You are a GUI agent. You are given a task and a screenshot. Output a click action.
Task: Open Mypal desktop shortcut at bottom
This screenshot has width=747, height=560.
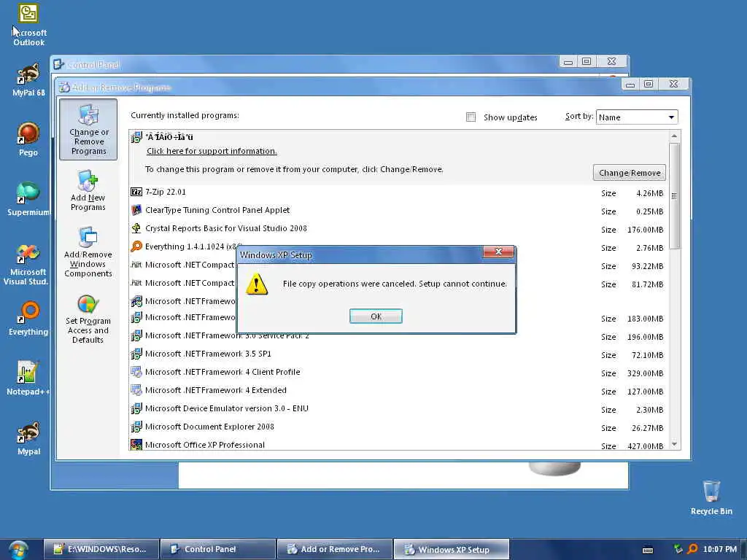point(28,438)
